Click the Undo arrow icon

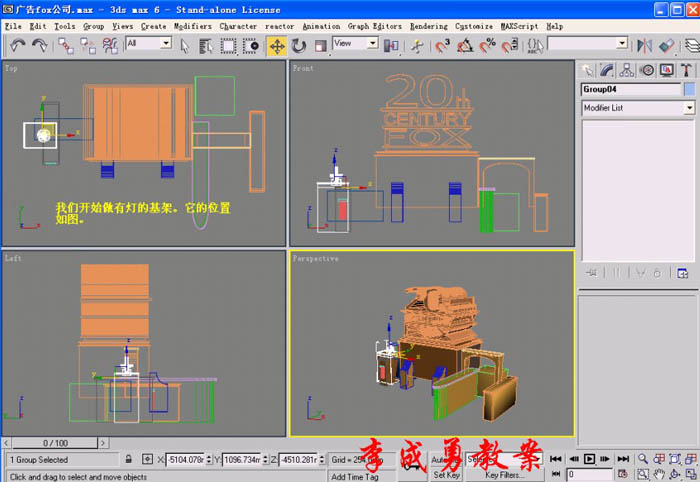click(x=18, y=45)
